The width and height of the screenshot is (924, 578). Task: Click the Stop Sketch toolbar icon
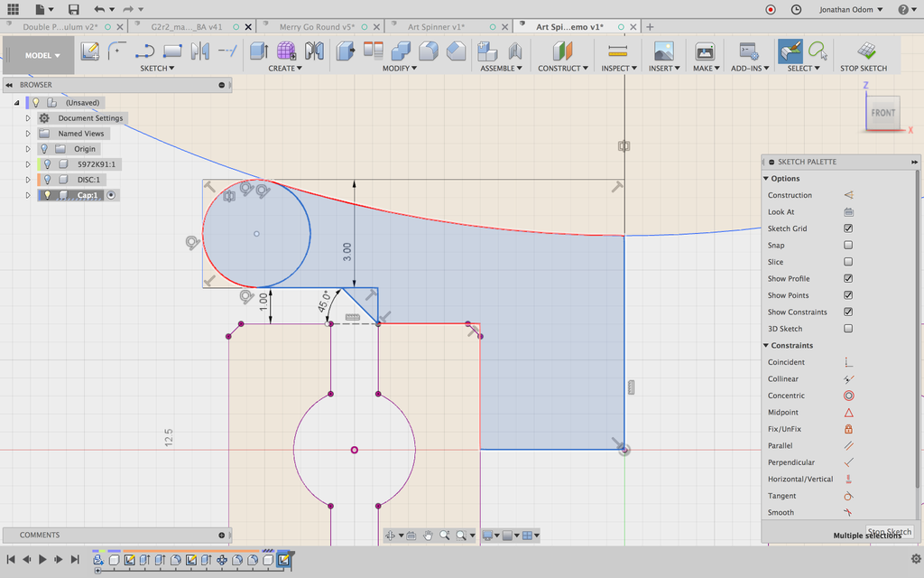pos(865,51)
